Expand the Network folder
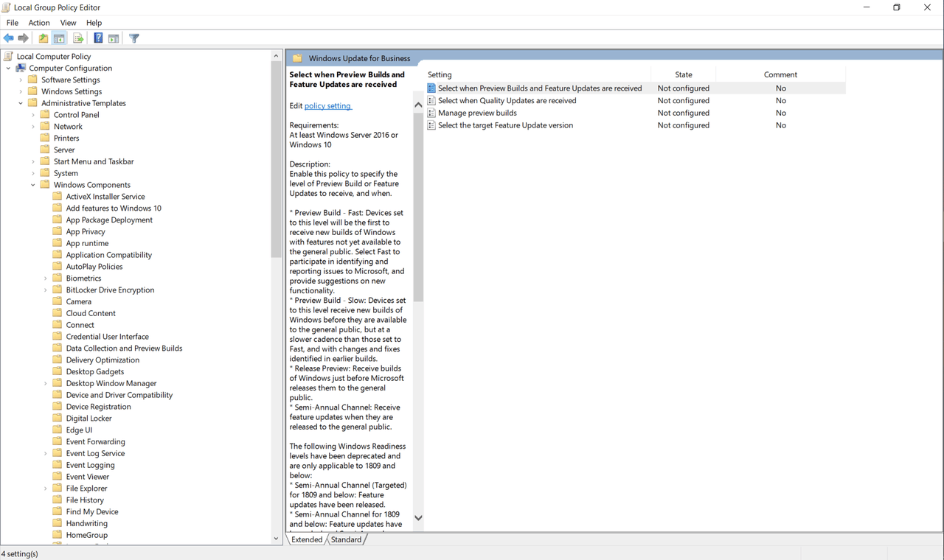 point(33,127)
